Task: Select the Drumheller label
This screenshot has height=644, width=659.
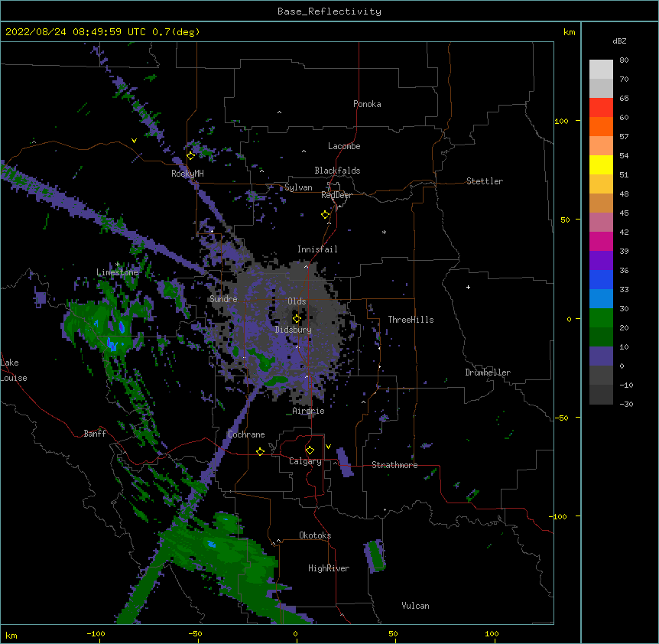Action: [x=488, y=372]
